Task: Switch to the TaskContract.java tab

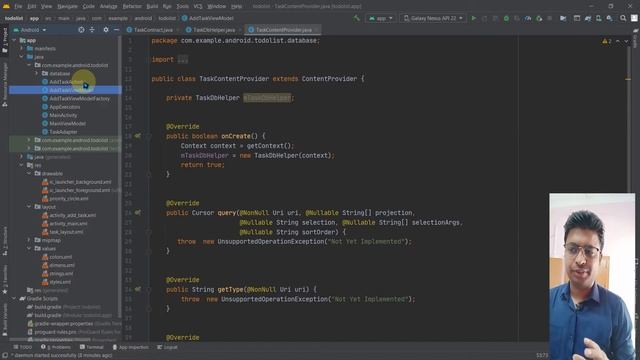Action: pos(152,30)
